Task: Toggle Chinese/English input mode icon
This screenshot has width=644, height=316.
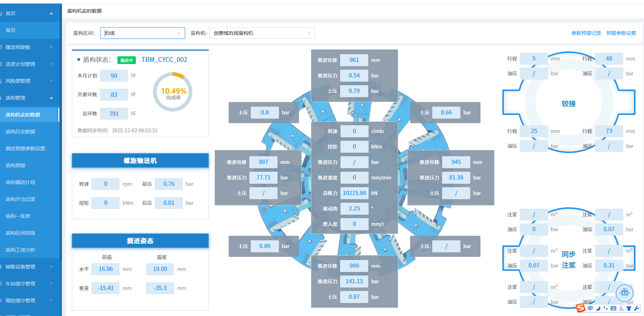Action: (590, 308)
